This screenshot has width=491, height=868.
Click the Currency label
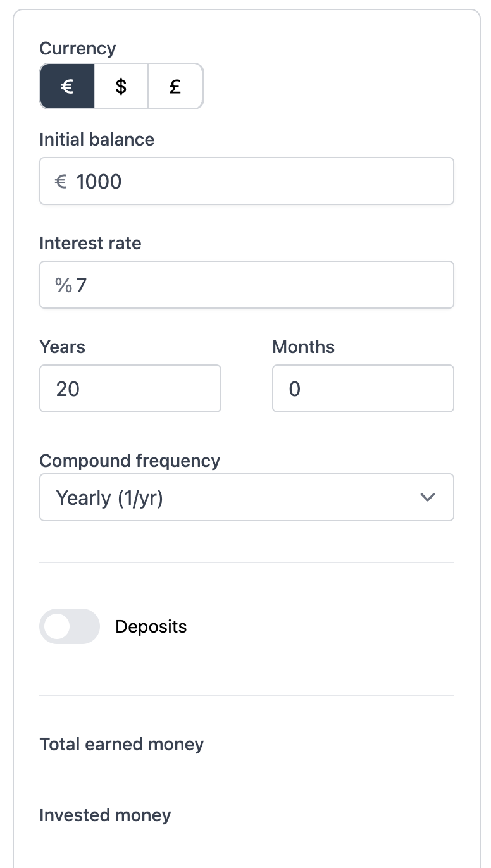78,49
